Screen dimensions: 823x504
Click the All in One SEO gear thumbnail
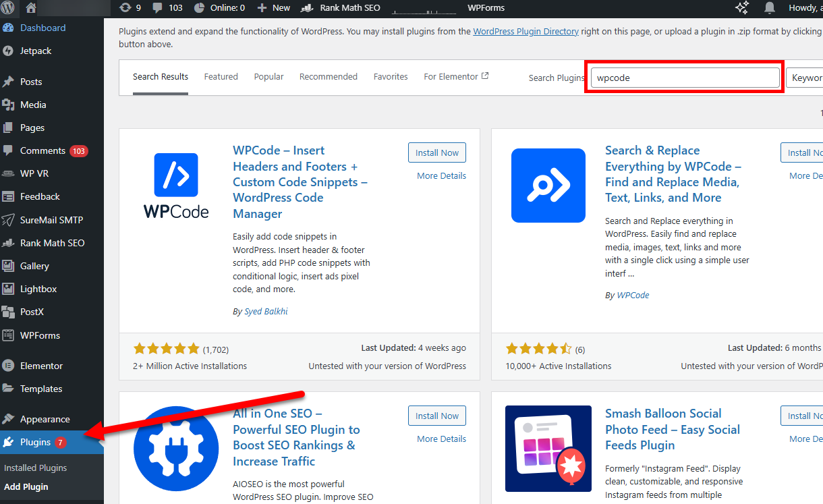click(176, 449)
